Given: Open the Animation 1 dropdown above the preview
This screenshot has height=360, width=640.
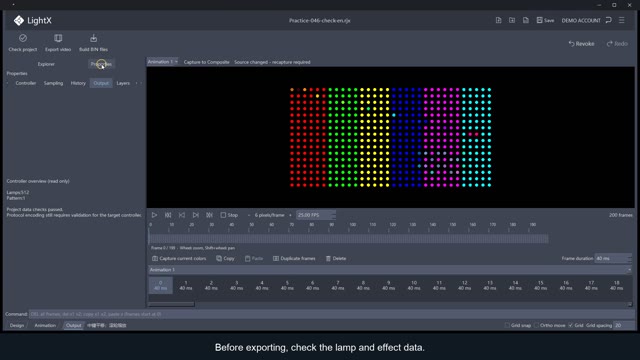Looking at the screenshot, I should 162,62.
